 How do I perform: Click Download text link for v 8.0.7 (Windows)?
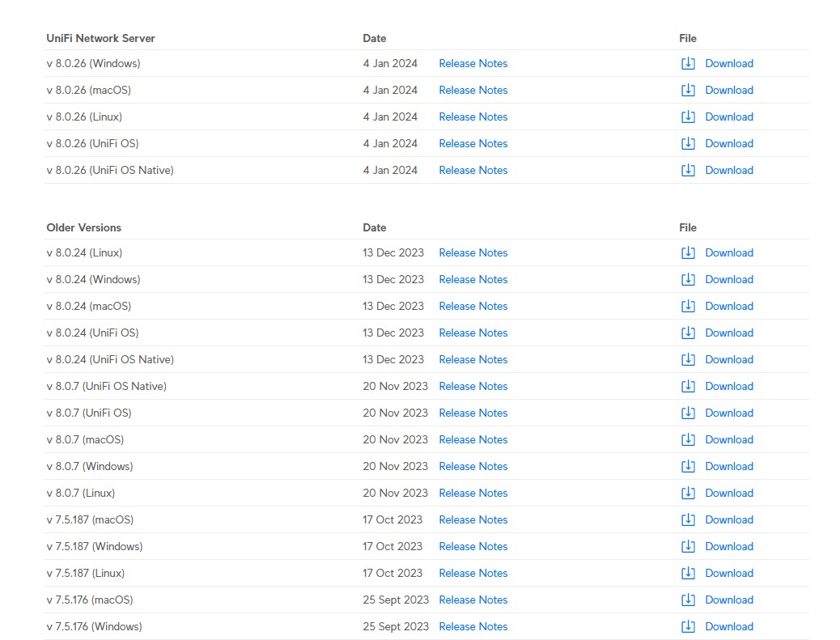[x=729, y=467]
